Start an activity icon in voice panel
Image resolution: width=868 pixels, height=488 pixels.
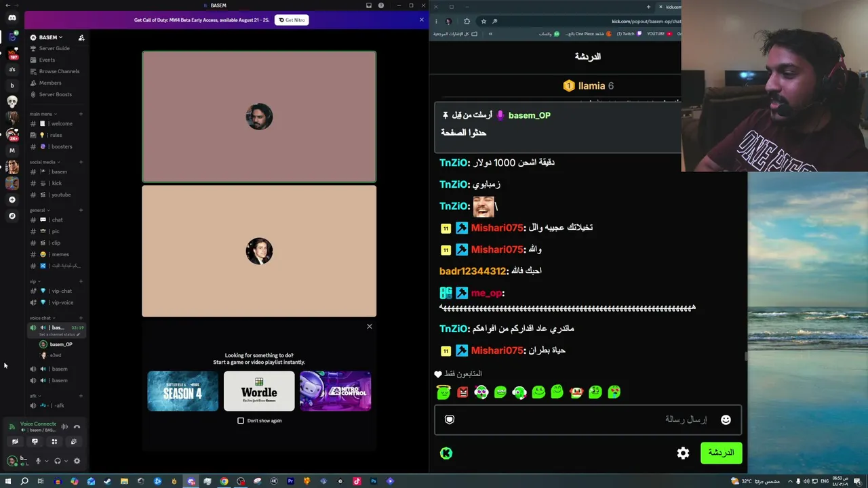tap(54, 441)
